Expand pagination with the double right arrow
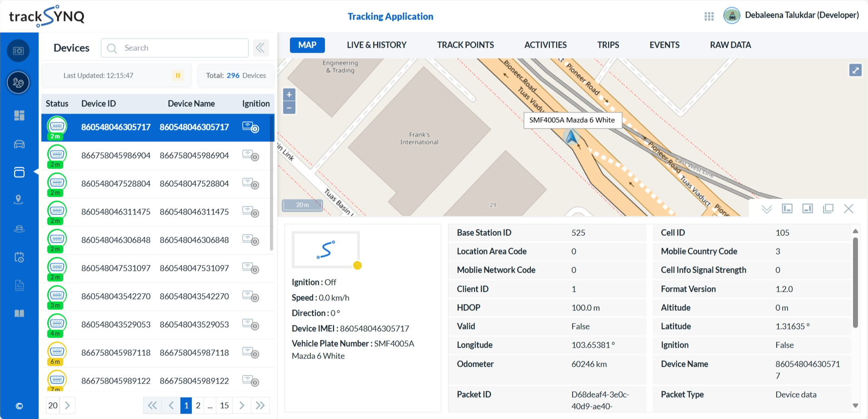This screenshot has width=868, height=419. pos(260,405)
